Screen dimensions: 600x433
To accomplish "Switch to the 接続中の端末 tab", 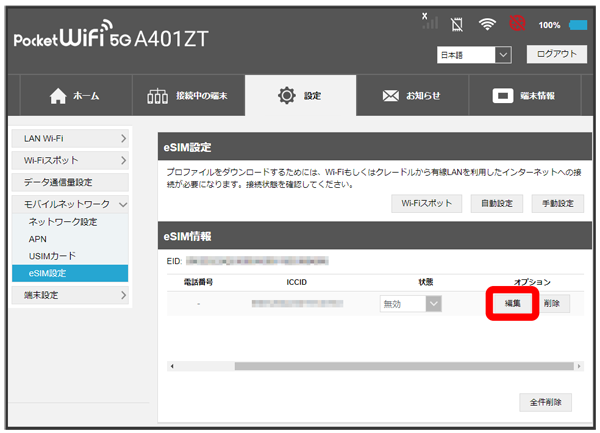I will point(187,96).
